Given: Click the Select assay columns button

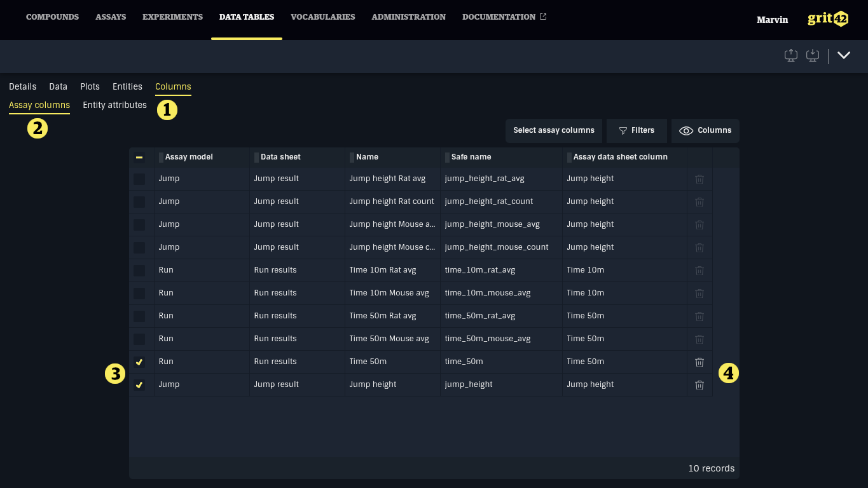Looking at the screenshot, I should [553, 130].
